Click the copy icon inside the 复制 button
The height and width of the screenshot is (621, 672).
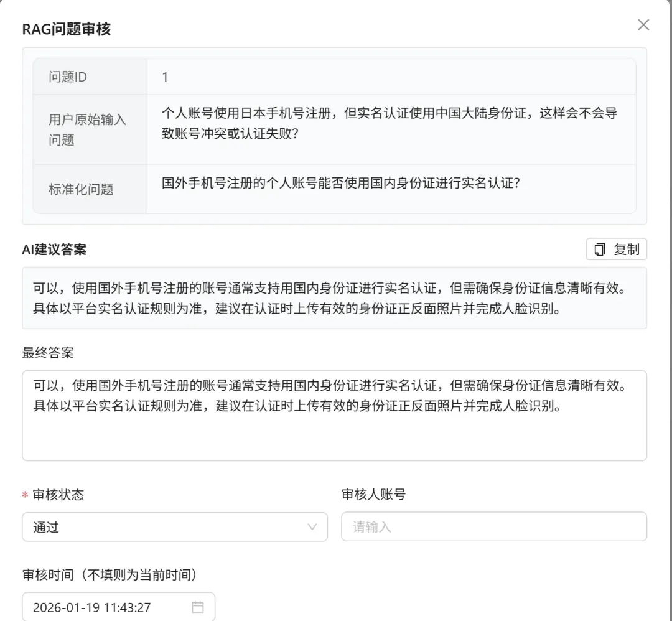pos(599,249)
